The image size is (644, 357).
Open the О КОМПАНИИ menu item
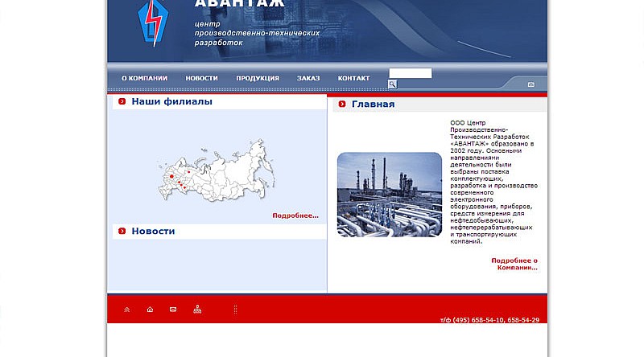144,78
